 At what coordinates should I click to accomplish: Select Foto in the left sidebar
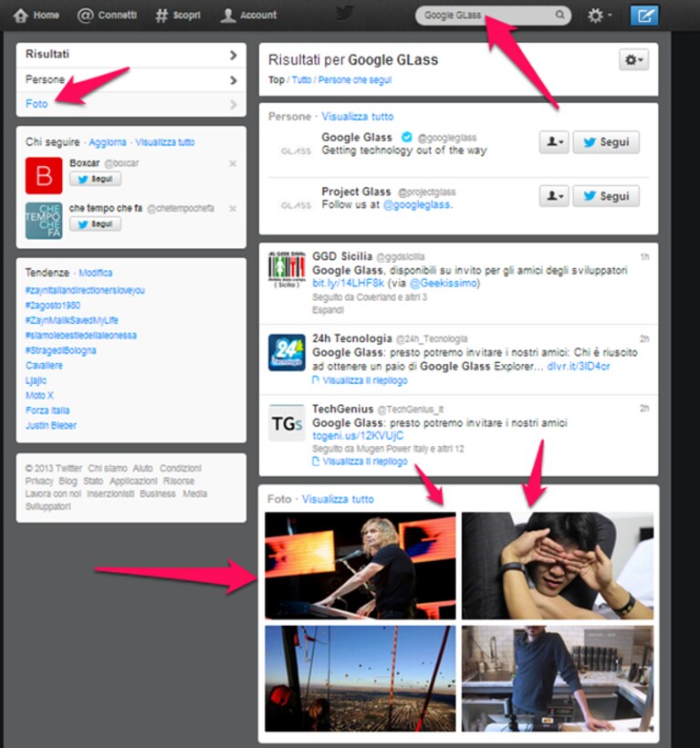[x=131, y=104]
